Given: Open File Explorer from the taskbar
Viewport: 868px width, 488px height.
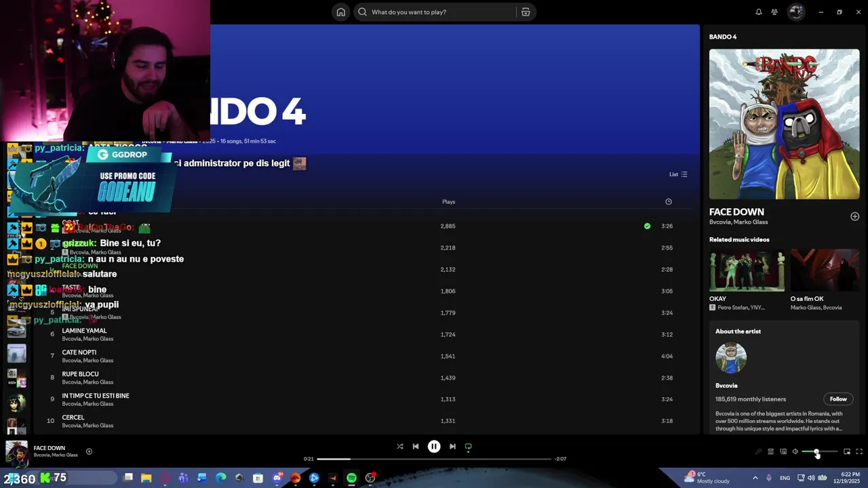Looking at the screenshot, I should pos(146,478).
